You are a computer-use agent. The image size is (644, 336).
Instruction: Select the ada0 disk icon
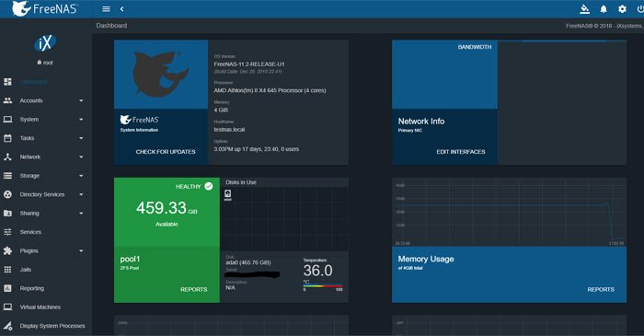(228, 195)
